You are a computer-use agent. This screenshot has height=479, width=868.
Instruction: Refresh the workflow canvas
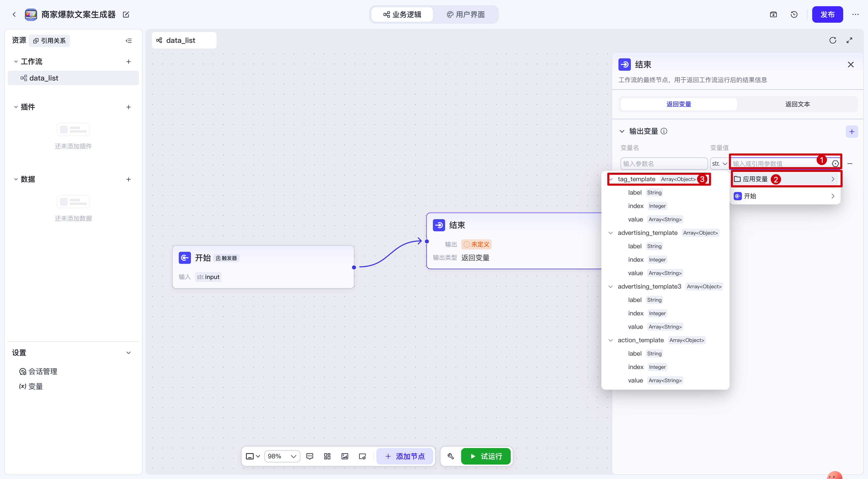coord(833,41)
